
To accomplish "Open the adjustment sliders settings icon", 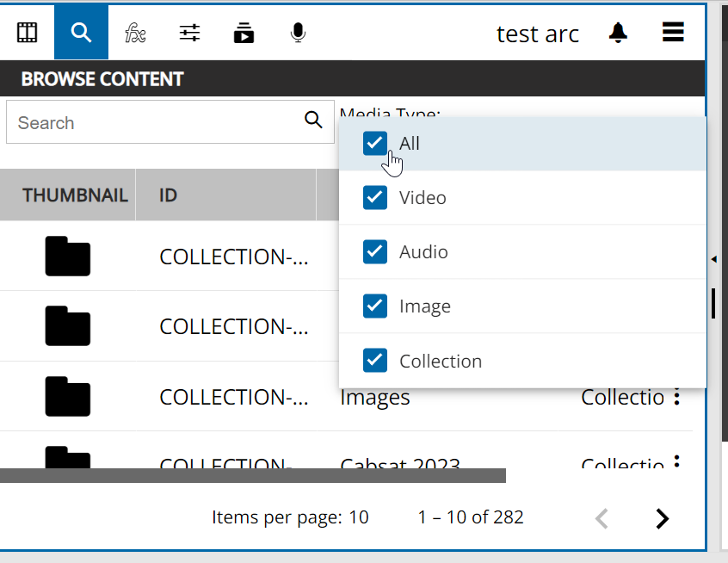I will [x=189, y=33].
